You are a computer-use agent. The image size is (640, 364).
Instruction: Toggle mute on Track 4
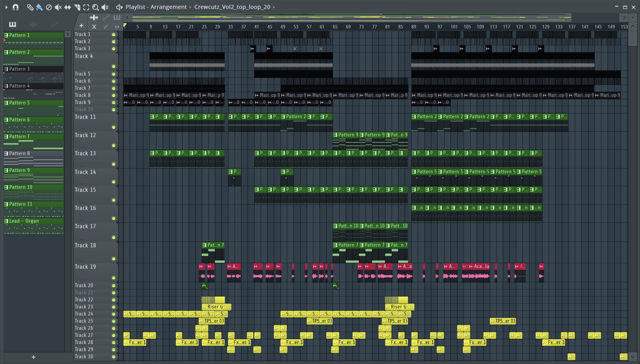(x=114, y=66)
